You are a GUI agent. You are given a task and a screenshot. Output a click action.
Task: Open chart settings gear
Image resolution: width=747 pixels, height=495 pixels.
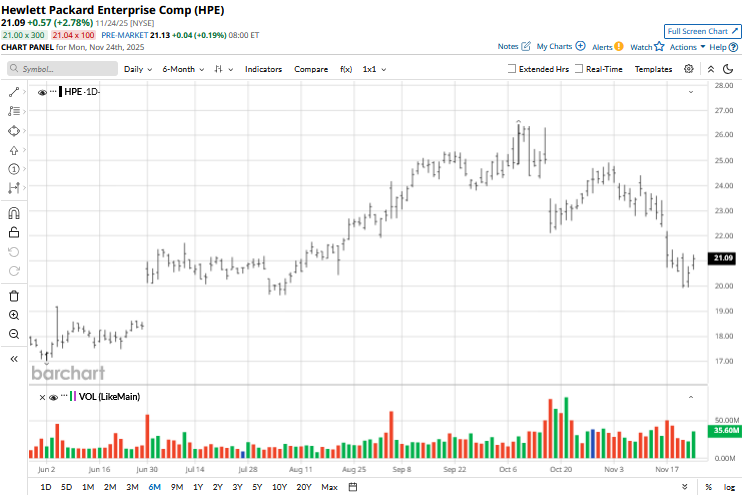tap(688, 69)
